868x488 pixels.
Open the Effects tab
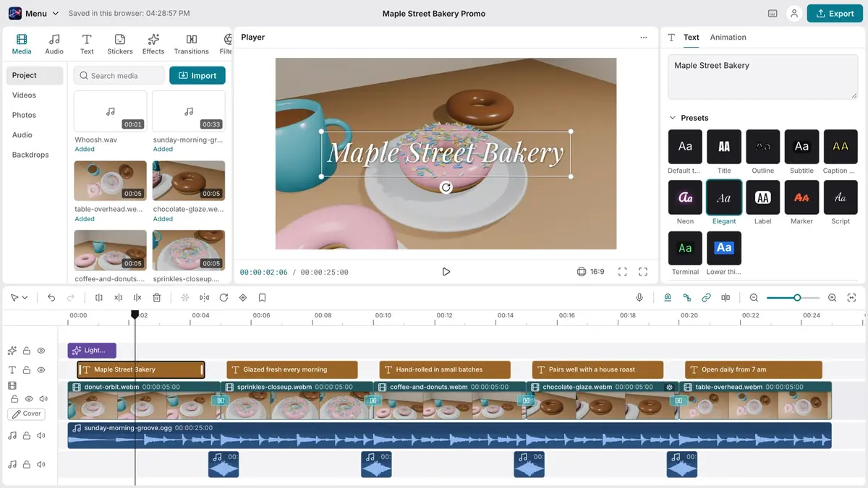point(153,43)
